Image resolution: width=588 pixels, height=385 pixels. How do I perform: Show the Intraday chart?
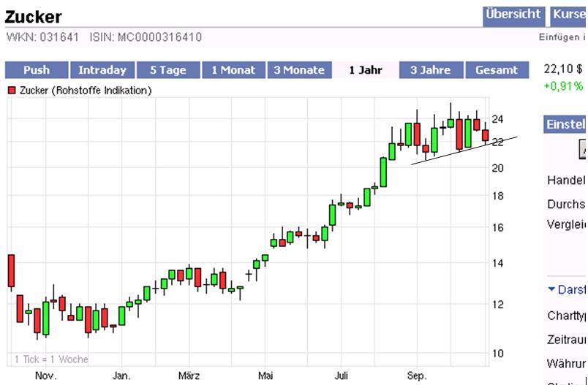coord(102,70)
